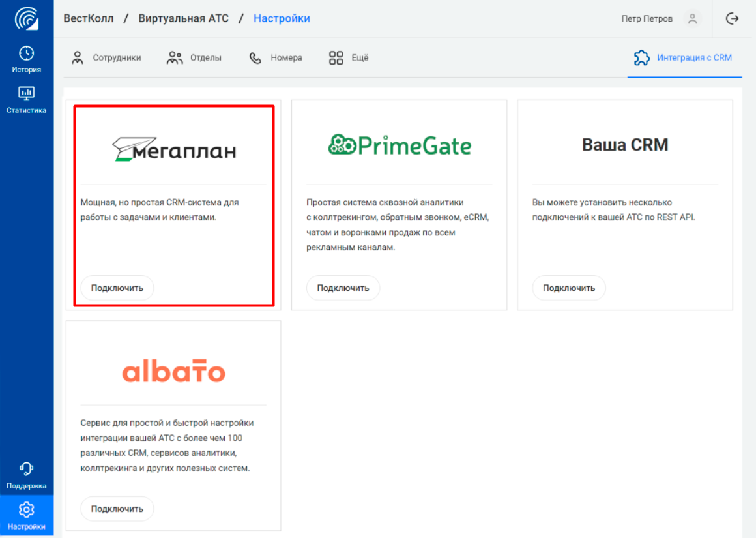Click albato description about 100 CRM
The width and height of the screenshot is (756, 538).
167,445
